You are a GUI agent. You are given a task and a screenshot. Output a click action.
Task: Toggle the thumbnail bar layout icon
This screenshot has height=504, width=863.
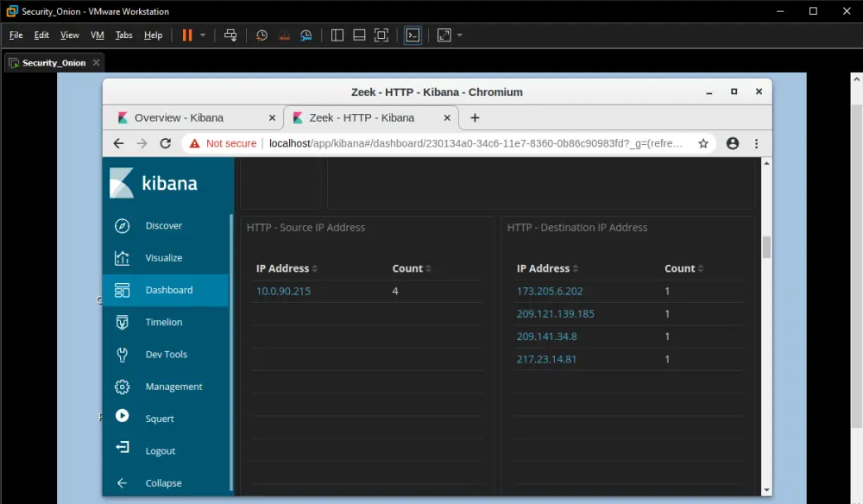[359, 35]
